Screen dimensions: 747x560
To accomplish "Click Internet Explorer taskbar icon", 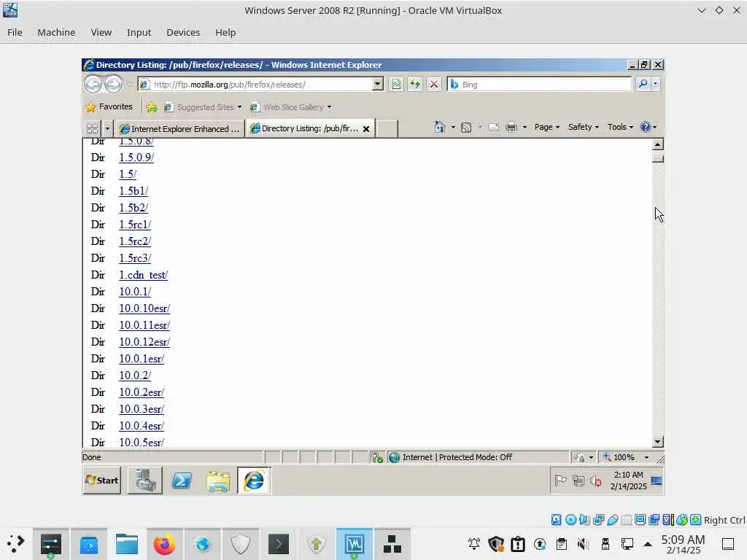I will click(254, 481).
